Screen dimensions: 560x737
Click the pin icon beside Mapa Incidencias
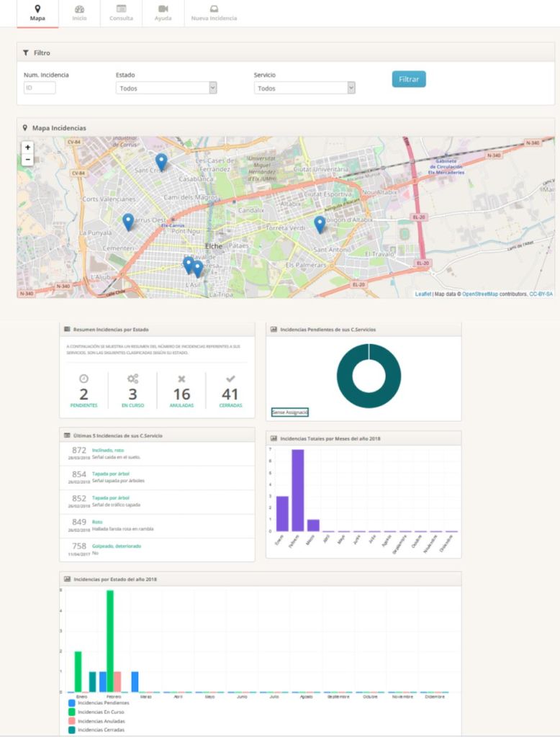pyautogui.click(x=25, y=128)
